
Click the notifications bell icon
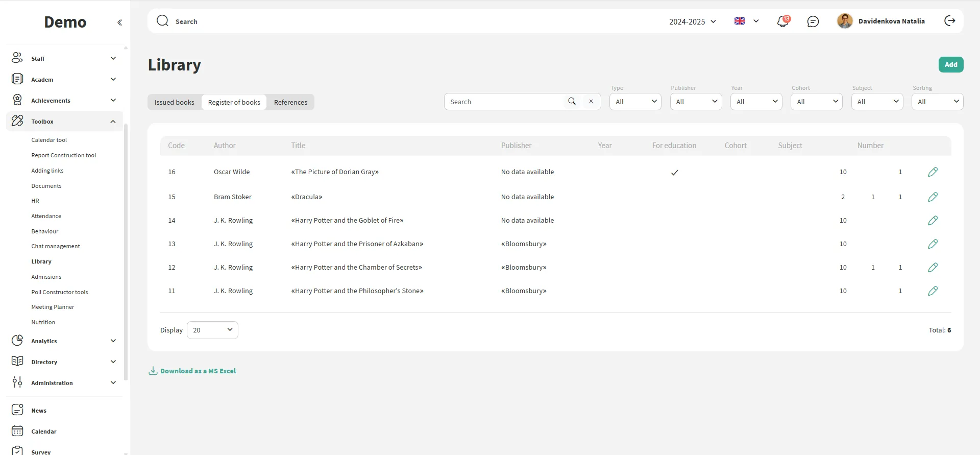782,21
